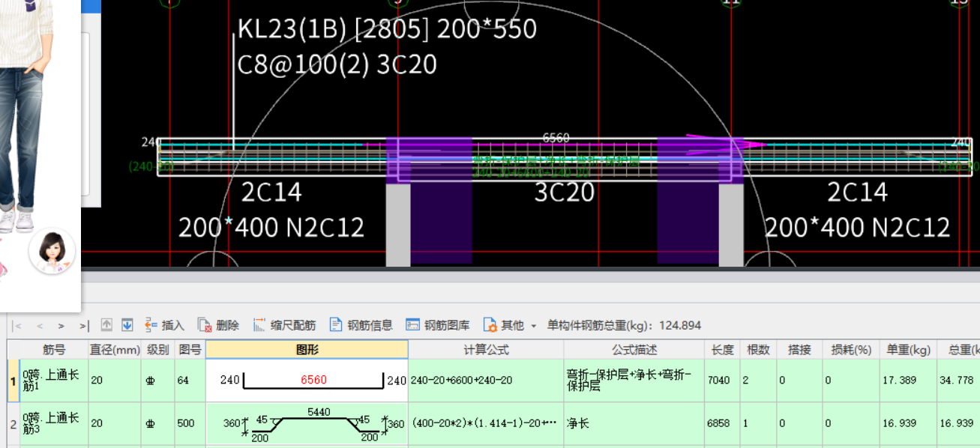The image size is (980, 448).
Task: Click the 损耗(%) column header
Action: coord(851,349)
